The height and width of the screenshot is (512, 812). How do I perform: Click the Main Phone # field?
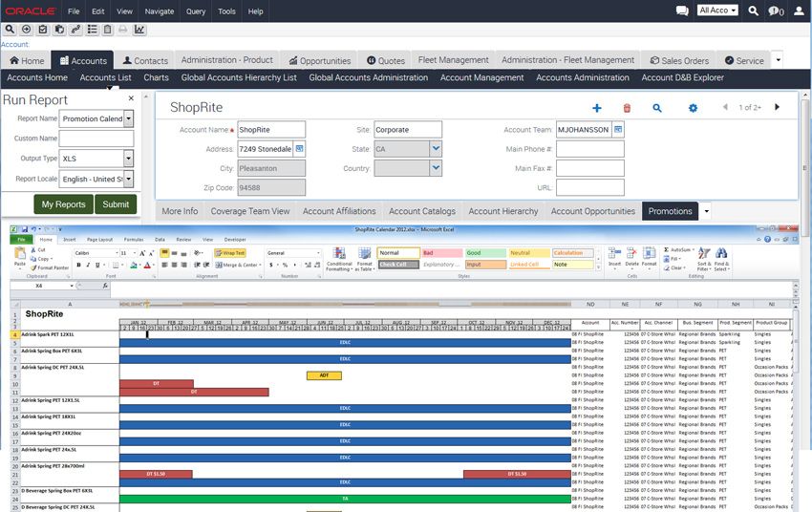point(589,149)
